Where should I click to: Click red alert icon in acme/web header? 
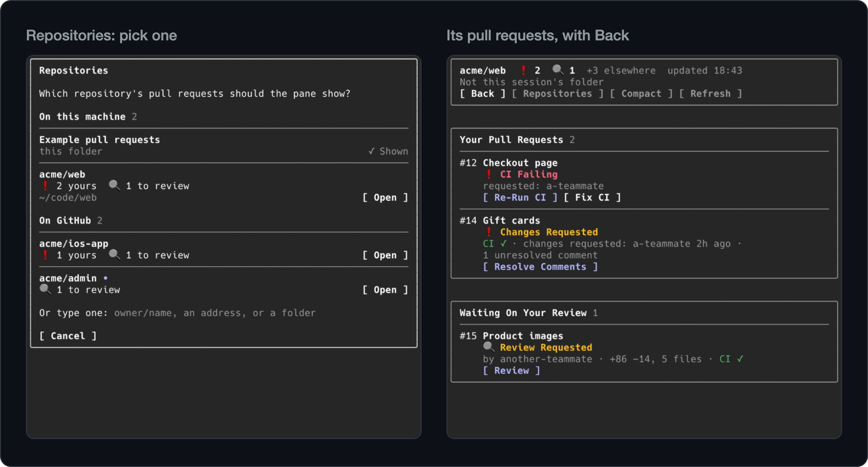pos(523,70)
